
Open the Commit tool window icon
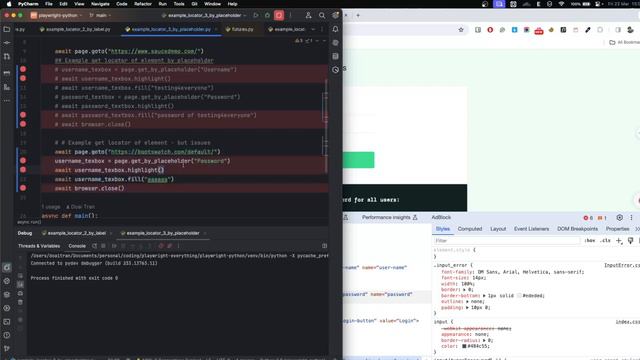point(7,42)
